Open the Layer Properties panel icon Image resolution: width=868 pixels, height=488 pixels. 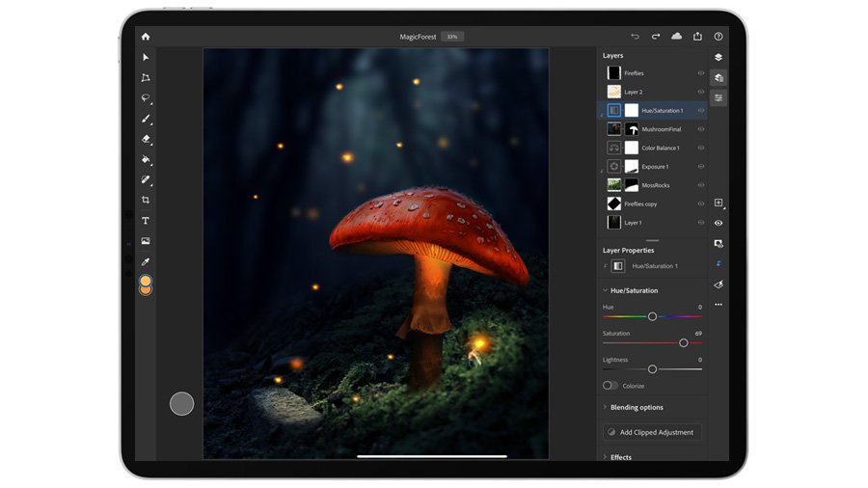(x=719, y=98)
